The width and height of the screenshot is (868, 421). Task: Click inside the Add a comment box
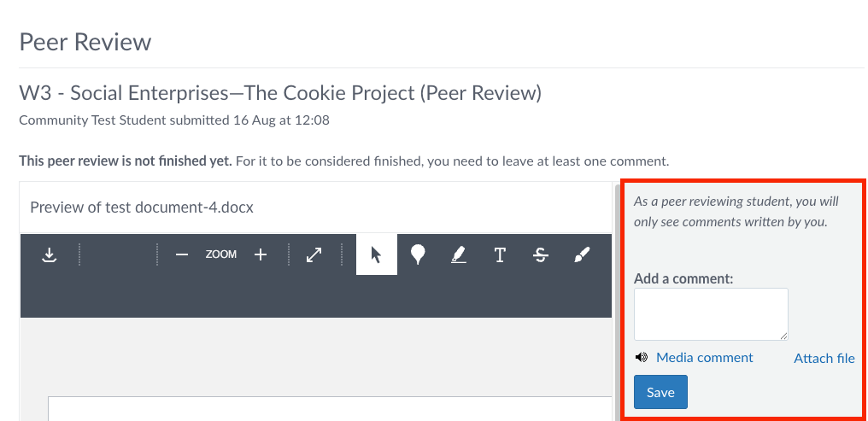(x=710, y=313)
